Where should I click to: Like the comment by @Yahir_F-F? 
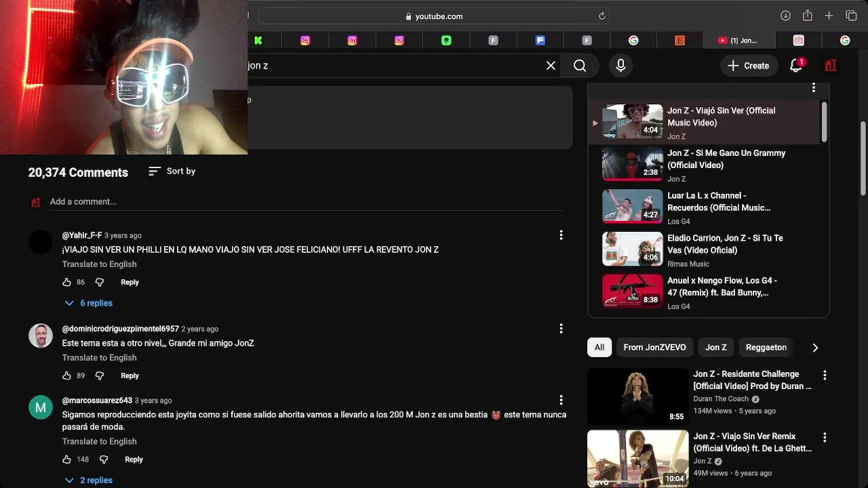(66, 282)
